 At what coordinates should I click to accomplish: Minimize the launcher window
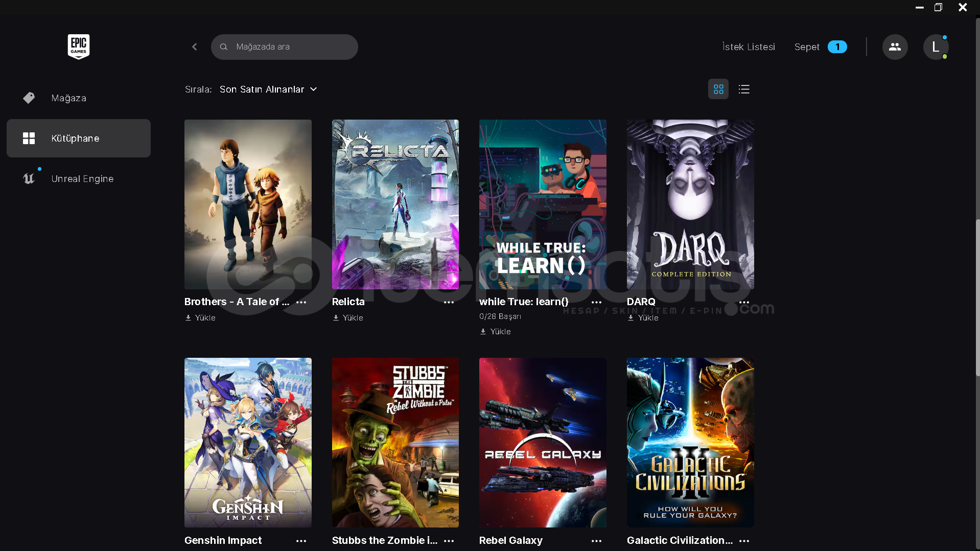[x=920, y=8]
